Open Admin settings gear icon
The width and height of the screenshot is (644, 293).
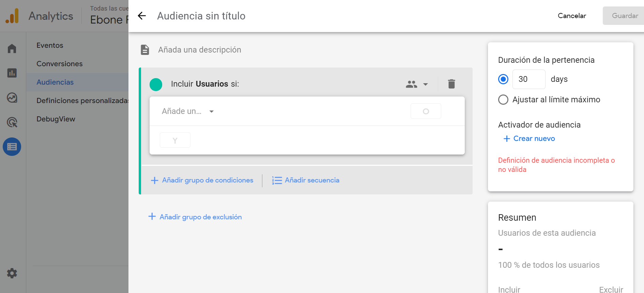pyautogui.click(x=12, y=273)
